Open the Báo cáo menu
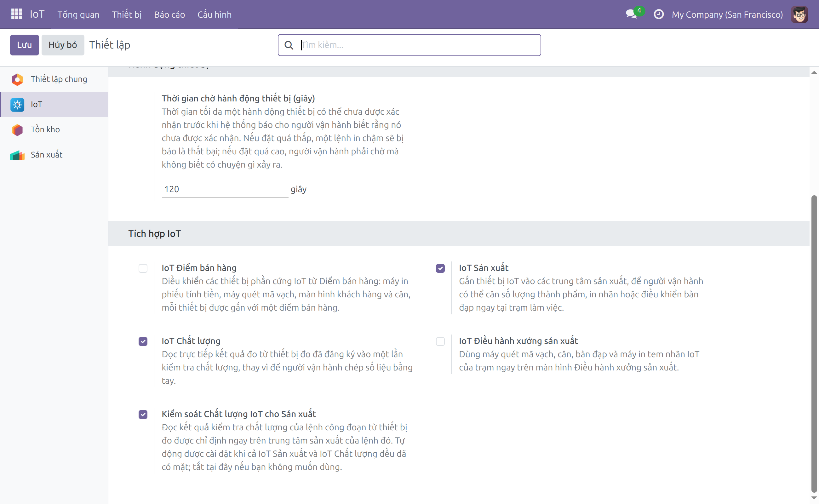Viewport: 819px width, 504px height. pos(169,14)
